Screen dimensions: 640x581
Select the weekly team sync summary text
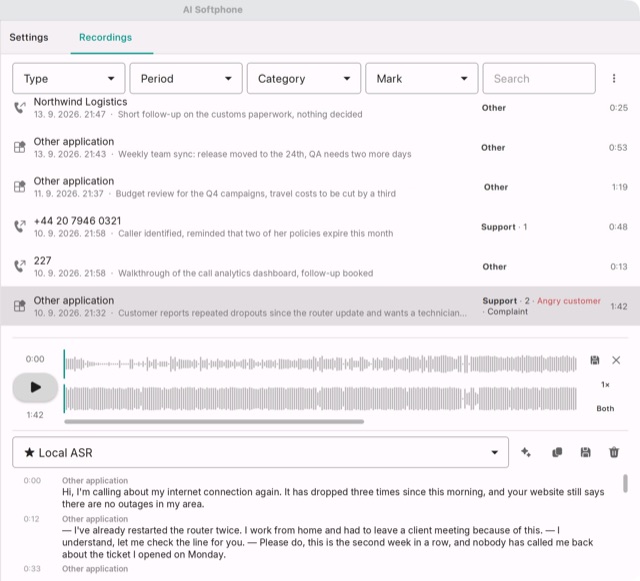pyautogui.click(x=264, y=154)
